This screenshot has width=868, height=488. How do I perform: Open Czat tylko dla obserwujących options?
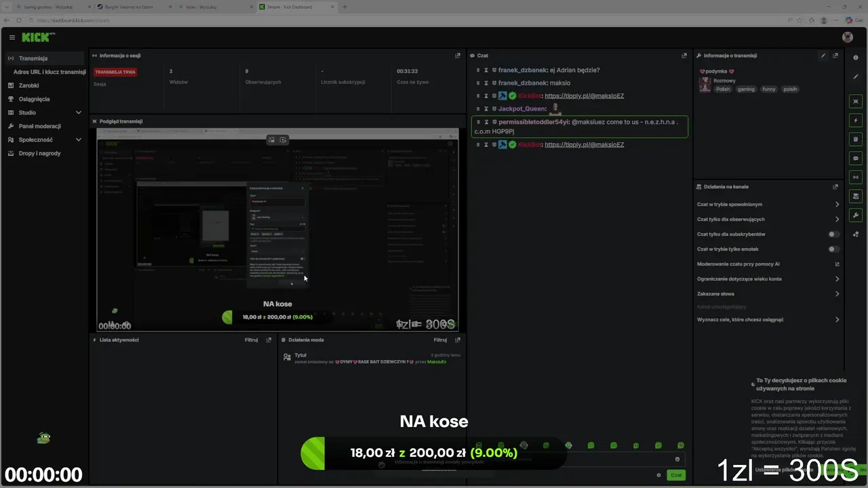(x=768, y=219)
